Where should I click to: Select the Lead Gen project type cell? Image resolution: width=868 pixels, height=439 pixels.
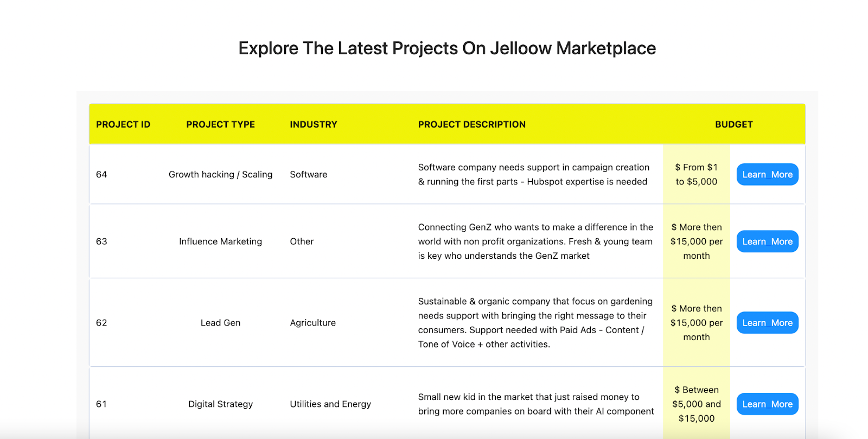(x=220, y=323)
